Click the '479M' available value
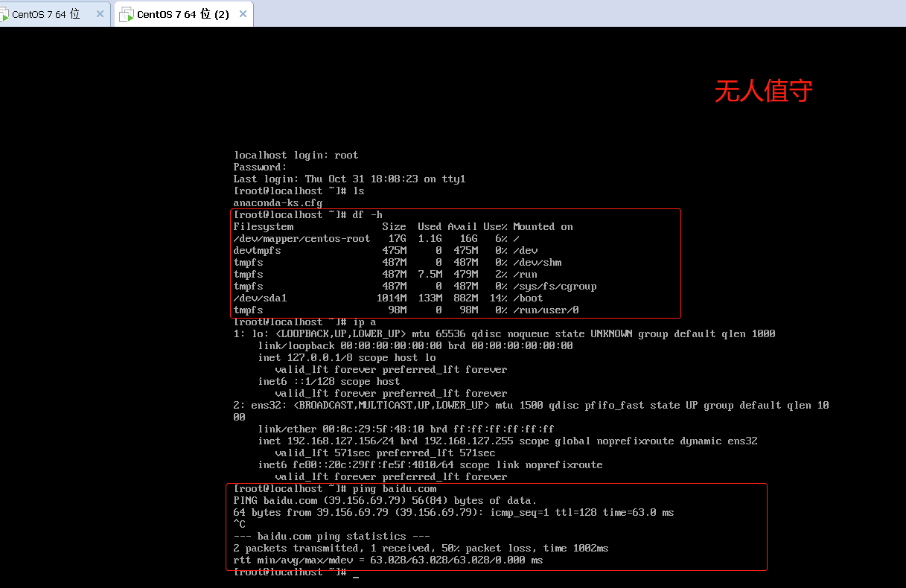 point(465,274)
